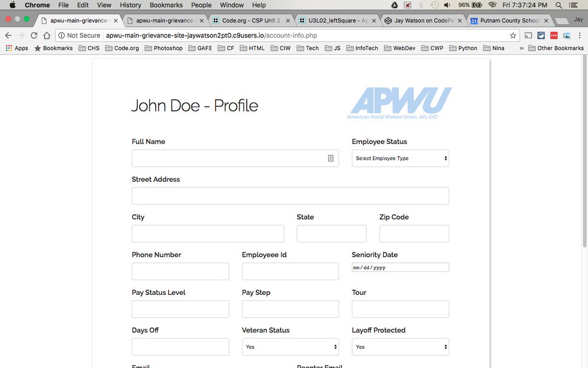Click the Days Off input field
This screenshot has width=588, height=368.
180,346
